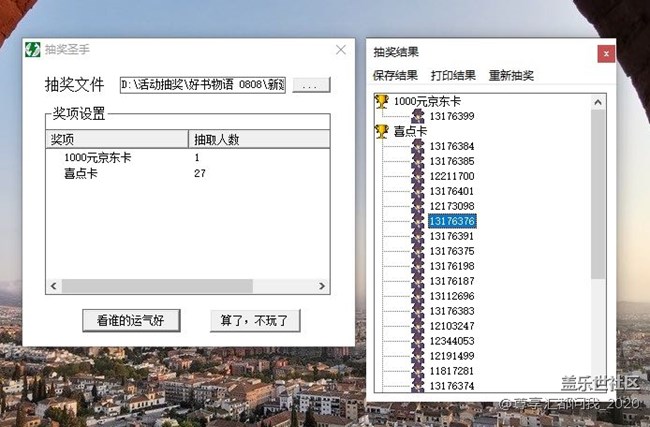Click the vertical scrollbar thumb in results
Viewport: 650px width, 427px height.
click(598, 194)
